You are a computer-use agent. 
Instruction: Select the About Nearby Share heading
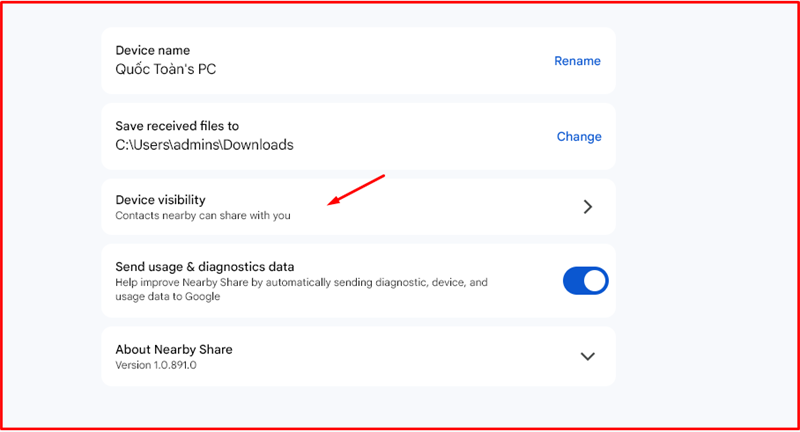[x=174, y=350]
